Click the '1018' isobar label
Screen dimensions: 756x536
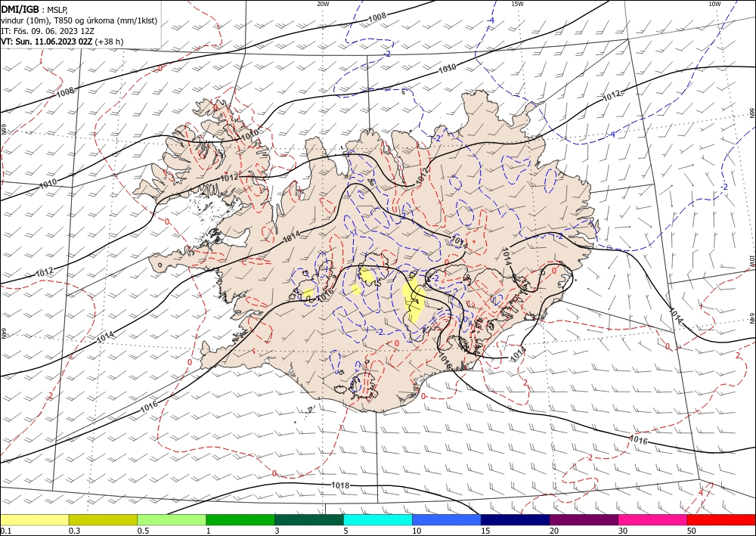click(340, 485)
